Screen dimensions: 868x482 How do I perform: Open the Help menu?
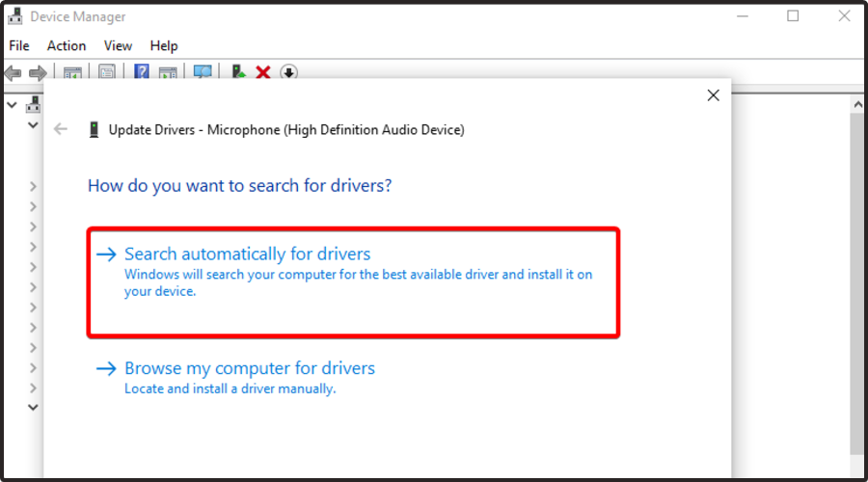click(164, 46)
